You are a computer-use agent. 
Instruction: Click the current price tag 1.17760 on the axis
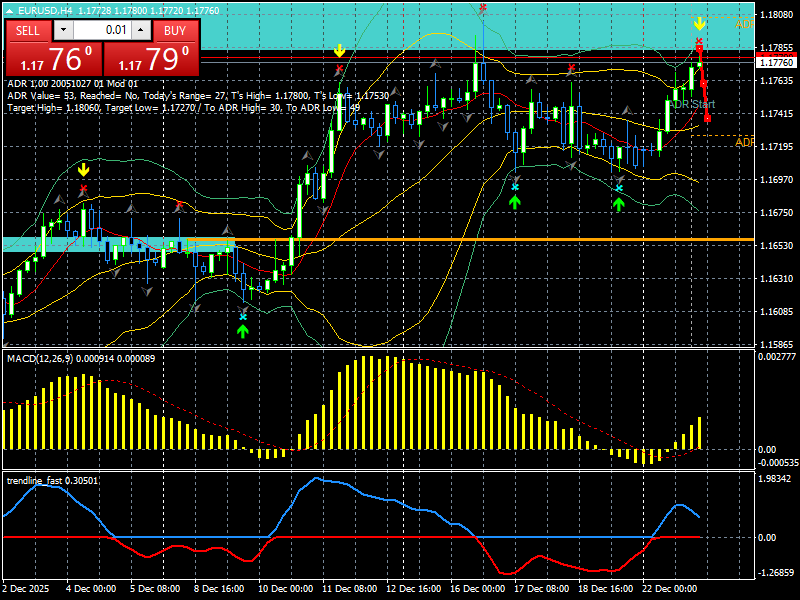coord(777,62)
